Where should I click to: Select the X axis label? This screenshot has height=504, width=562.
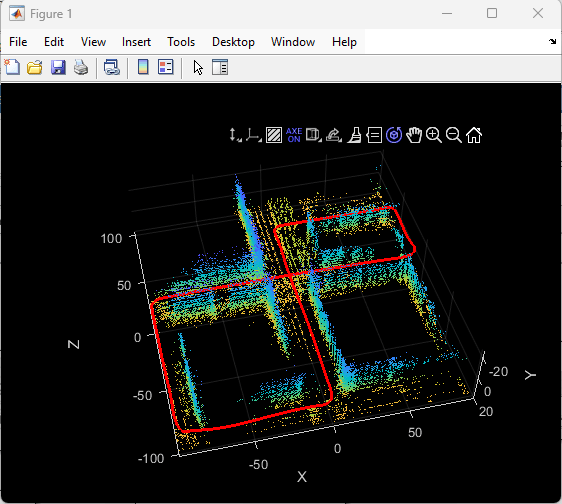coord(302,477)
